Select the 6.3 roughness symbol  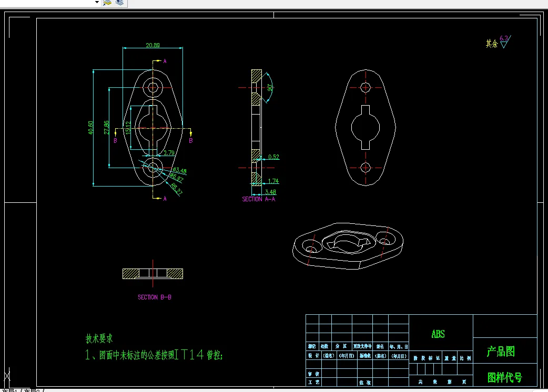505,41
